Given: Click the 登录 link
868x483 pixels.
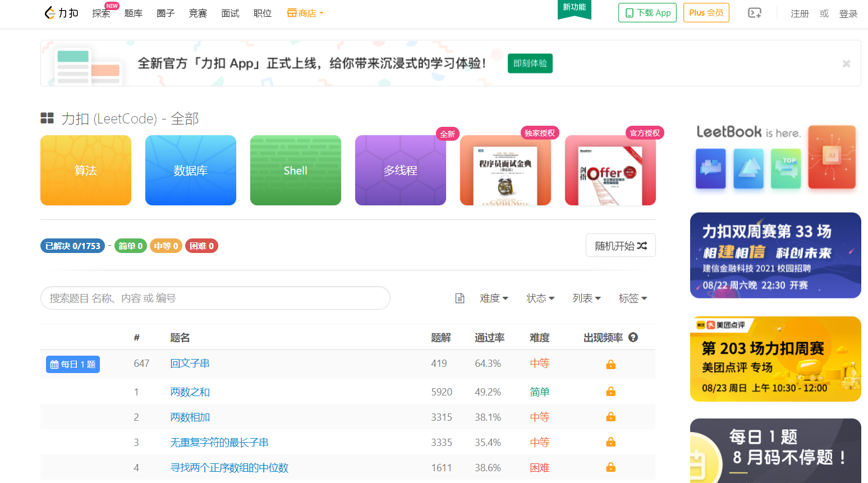Looking at the screenshot, I should click(x=848, y=13).
